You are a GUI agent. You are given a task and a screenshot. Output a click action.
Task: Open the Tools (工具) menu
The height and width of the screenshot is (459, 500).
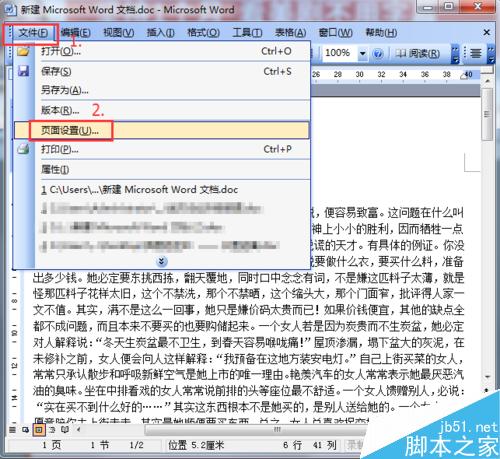pos(247,33)
